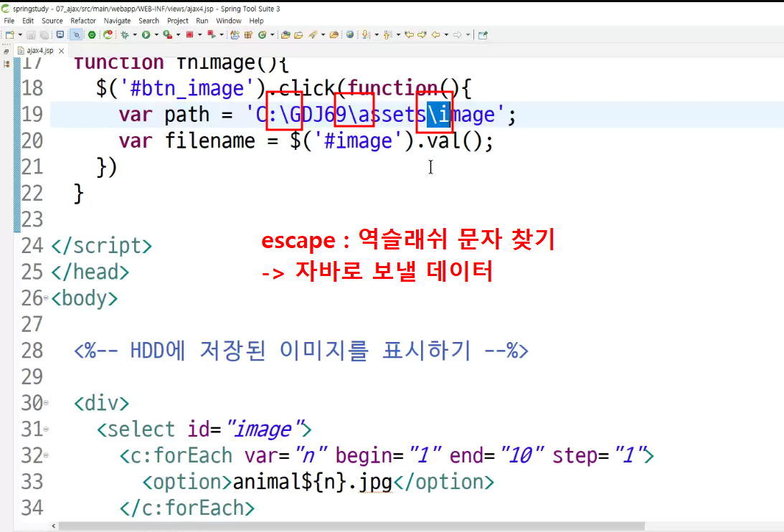Click the Save All toolbar icon

pyautogui.click(x=44, y=35)
